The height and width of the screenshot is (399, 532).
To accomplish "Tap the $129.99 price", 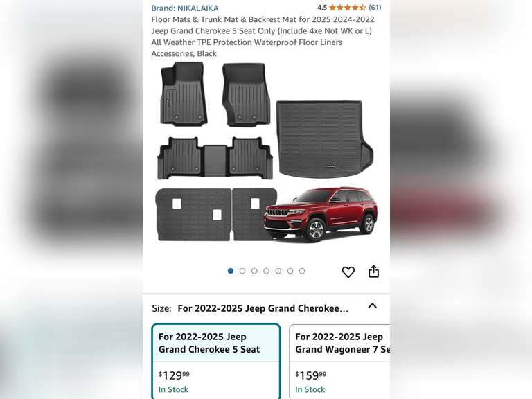I will pos(174,375).
